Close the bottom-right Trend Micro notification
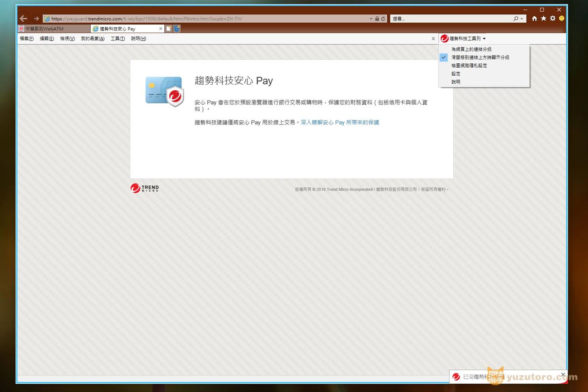Viewport: 588px width, 392px height. [x=563, y=374]
